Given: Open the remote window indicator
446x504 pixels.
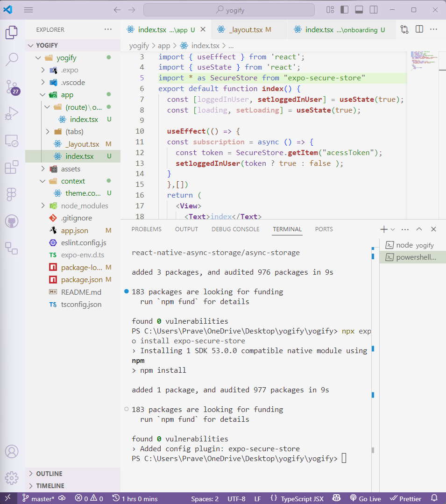Looking at the screenshot, I should tap(8, 498).
